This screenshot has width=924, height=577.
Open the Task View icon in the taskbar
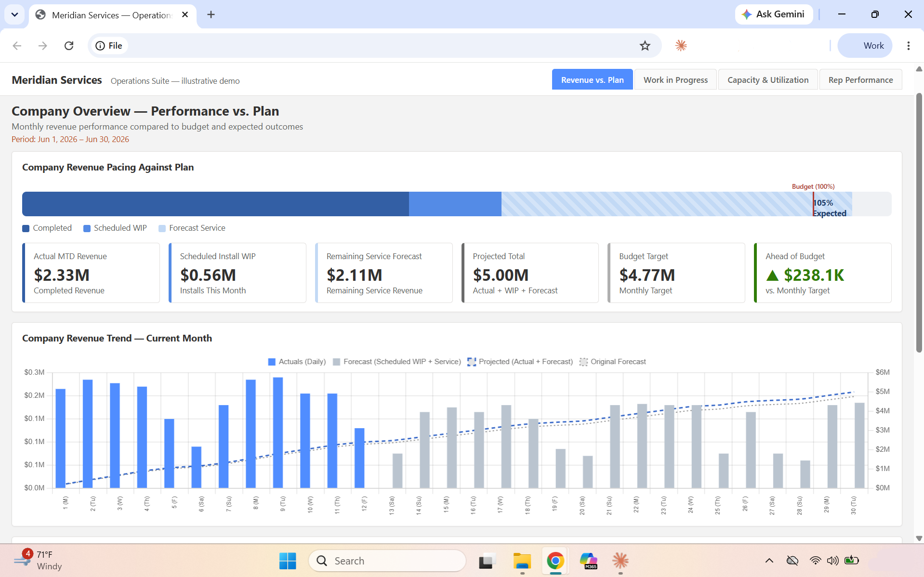pos(487,561)
